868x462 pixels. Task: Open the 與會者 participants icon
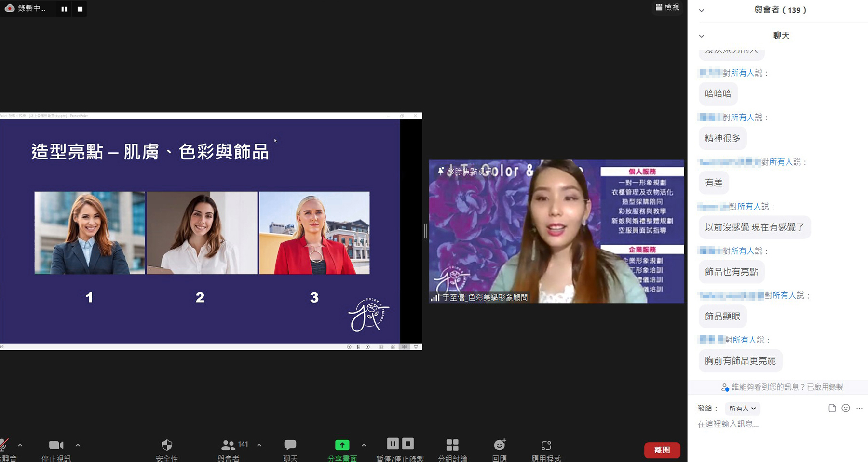point(228,445)
